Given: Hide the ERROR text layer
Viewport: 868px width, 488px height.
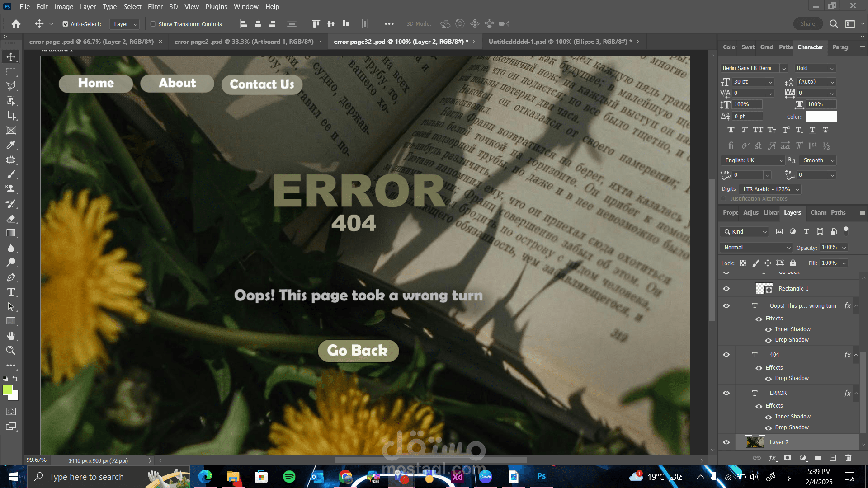Looking at the screenshot, I should [726, 393].
